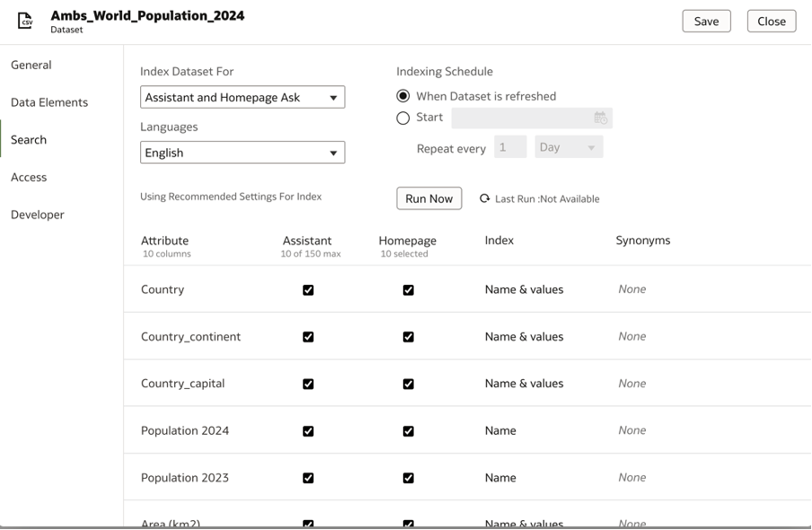Click the CSV dataset file icon
812x530 pixels.
(25, 20)
